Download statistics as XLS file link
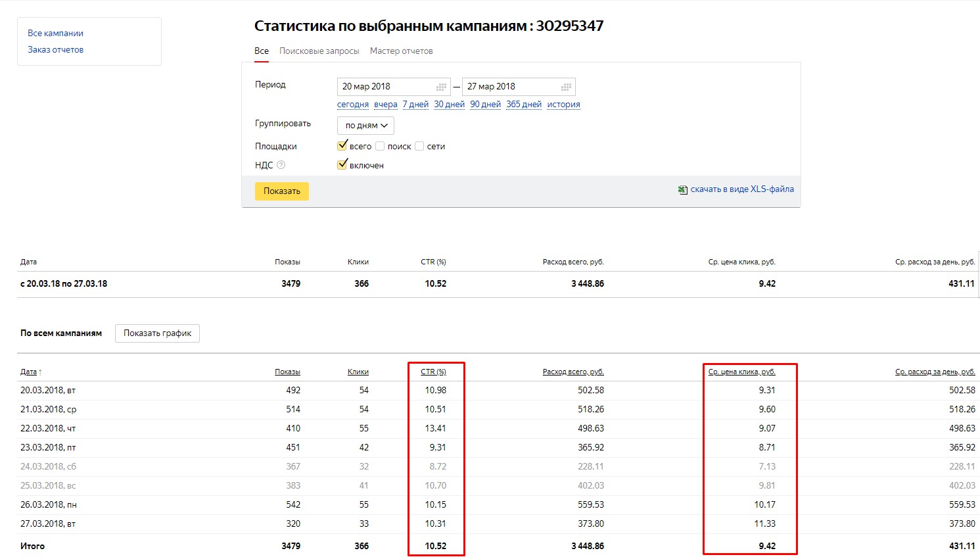The width and height of the screenshot is (980, 559). [x=742, y=189]
